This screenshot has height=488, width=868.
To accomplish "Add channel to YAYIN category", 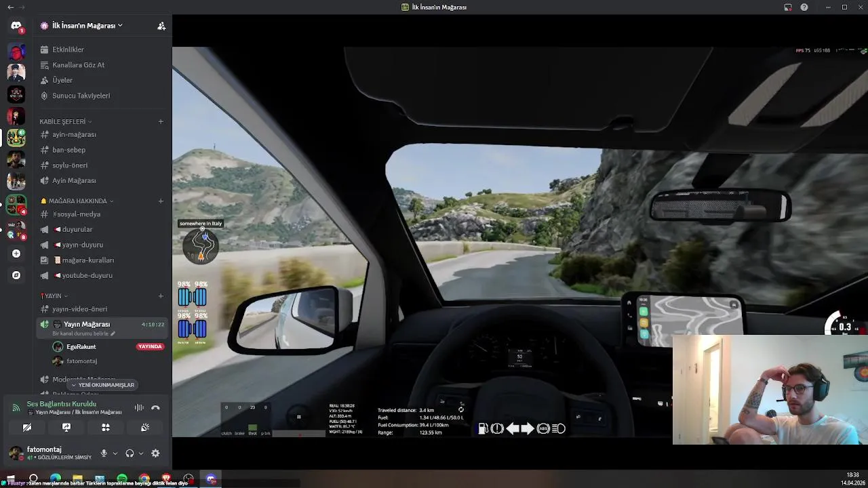I will [x=161, y=296].
